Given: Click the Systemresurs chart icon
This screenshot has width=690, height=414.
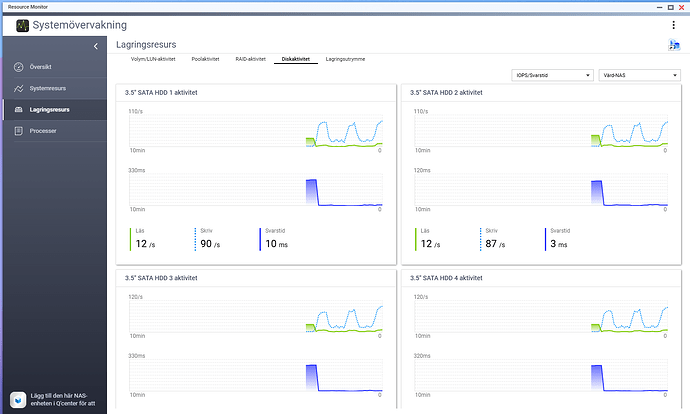Looking at the screenshot, I should tap(18, 88).
